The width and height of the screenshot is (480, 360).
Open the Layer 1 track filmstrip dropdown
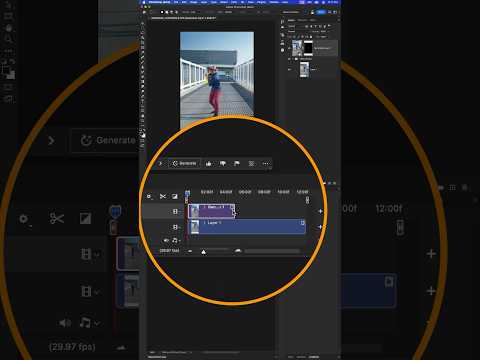[176, 227]
